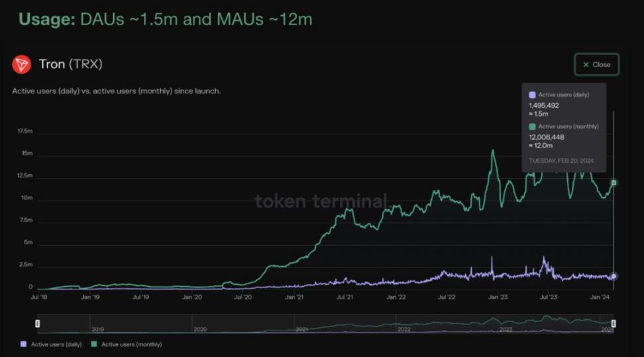The image size is (644, 357).
Task: Click the Jan '23 axis label
Action: 498,297
